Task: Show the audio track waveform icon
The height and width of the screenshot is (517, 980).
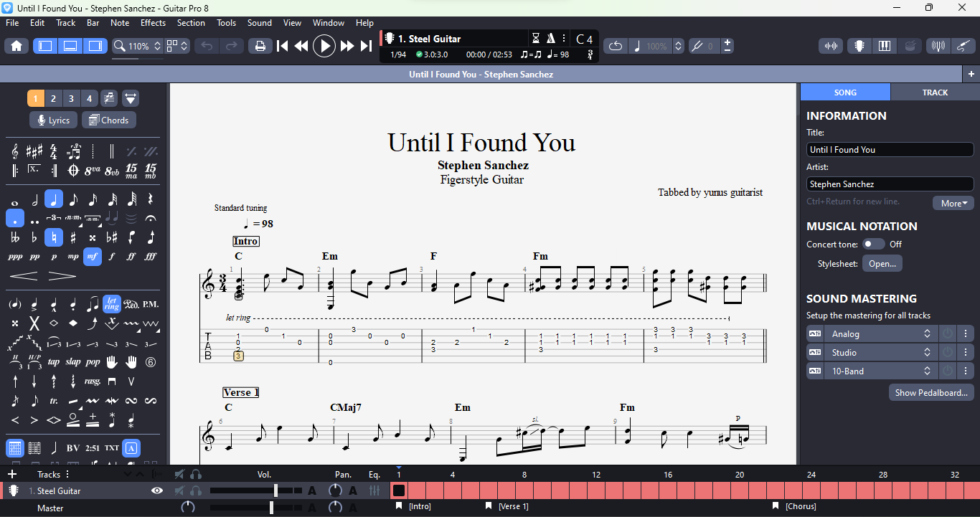Action: [x=831, y=46]
